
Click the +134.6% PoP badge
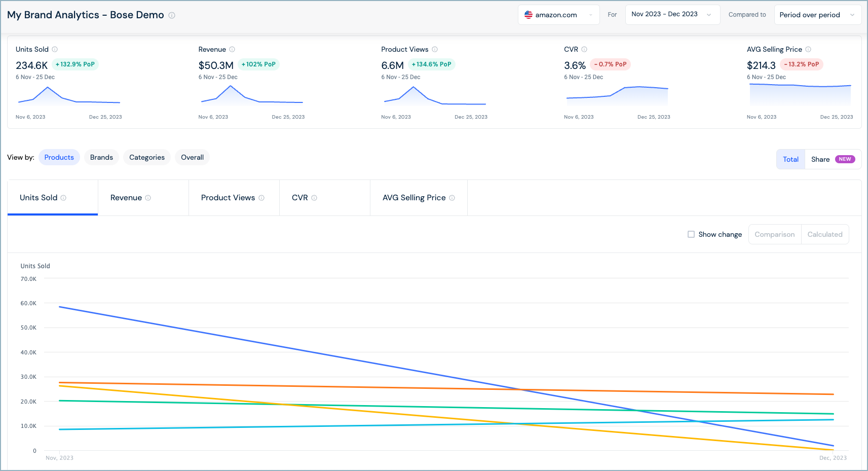(431, 64)
